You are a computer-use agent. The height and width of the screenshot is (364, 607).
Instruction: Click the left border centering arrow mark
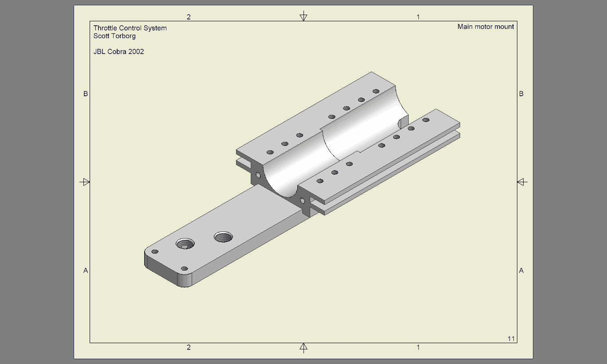pos(85,182)
